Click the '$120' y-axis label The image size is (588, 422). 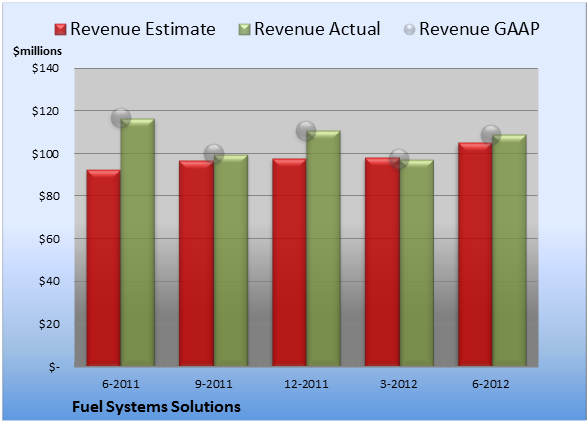(45, 111)
